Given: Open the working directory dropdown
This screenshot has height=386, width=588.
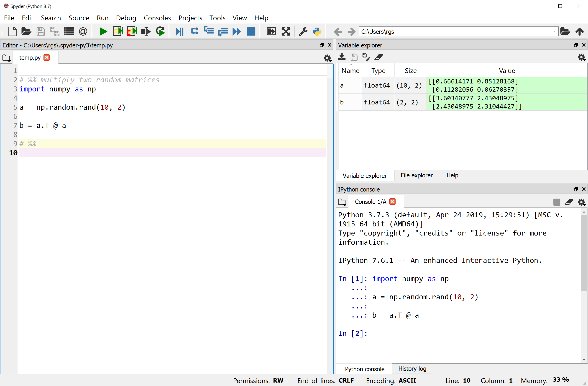Looking at the screenshot, I should click(555, 31).
